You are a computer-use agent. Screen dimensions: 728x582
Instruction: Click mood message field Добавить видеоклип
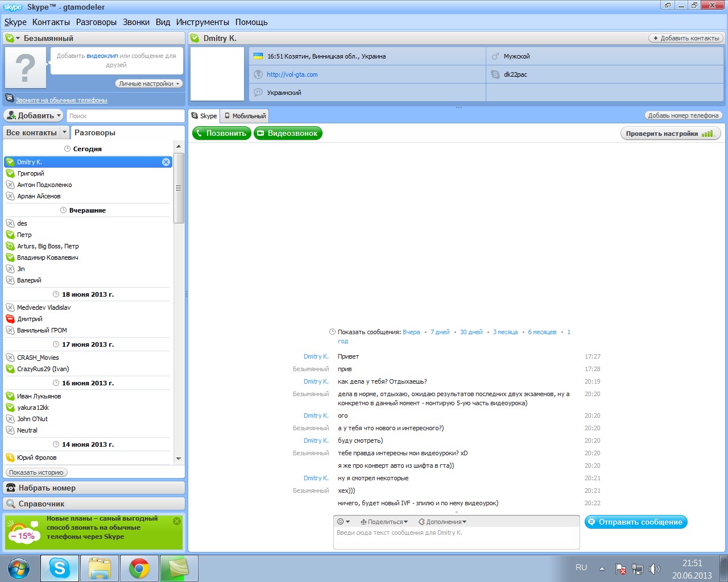[x=117, y=60]
